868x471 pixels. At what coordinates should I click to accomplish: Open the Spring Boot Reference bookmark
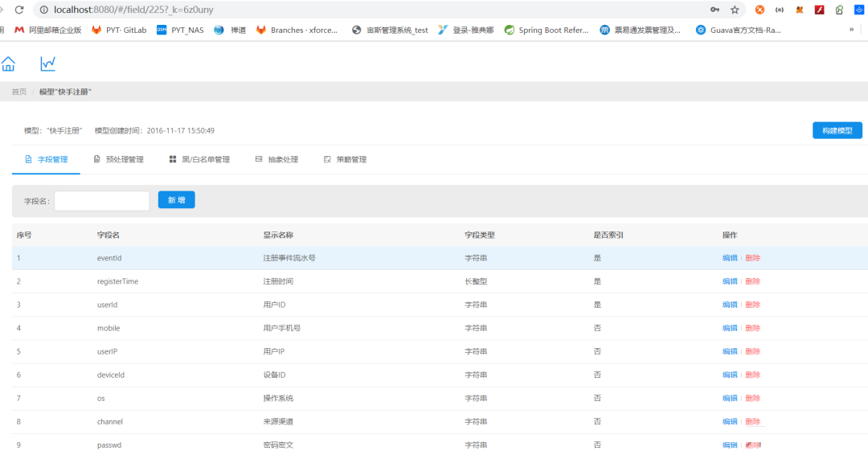(x=547, y=30)
